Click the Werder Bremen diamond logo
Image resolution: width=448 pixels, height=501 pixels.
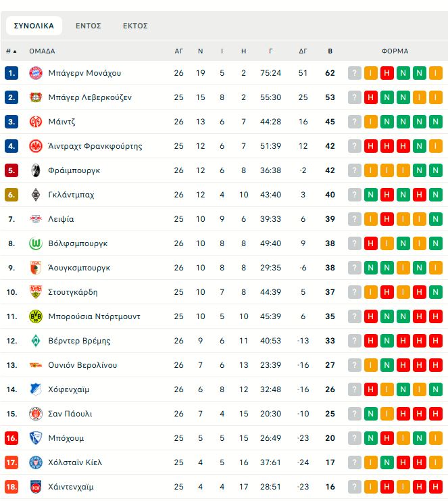36,341
